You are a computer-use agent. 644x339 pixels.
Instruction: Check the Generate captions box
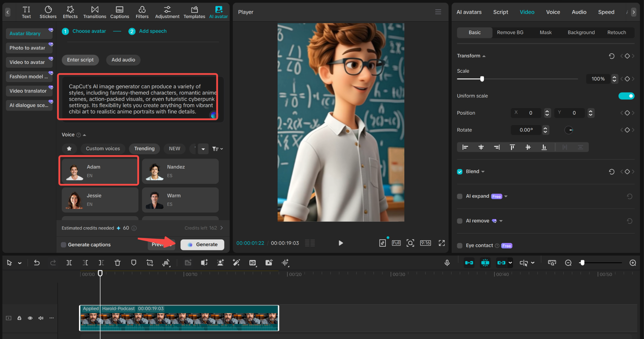(63, 245)
